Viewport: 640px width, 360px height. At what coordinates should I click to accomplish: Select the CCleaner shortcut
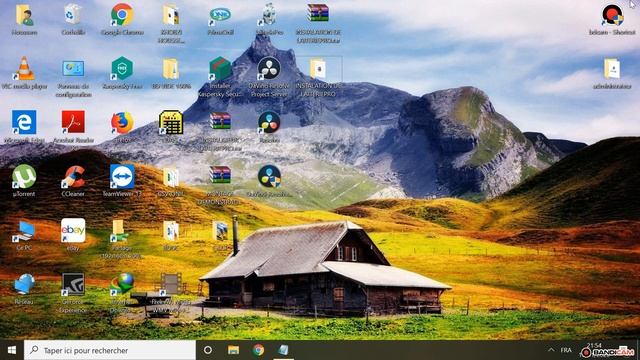click(73, 180)
